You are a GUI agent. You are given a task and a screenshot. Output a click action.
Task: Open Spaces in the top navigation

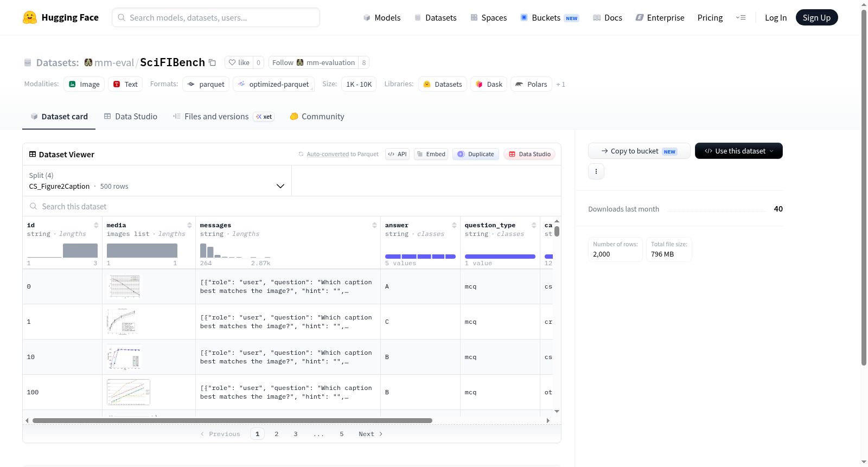click(x=489, y=18)
